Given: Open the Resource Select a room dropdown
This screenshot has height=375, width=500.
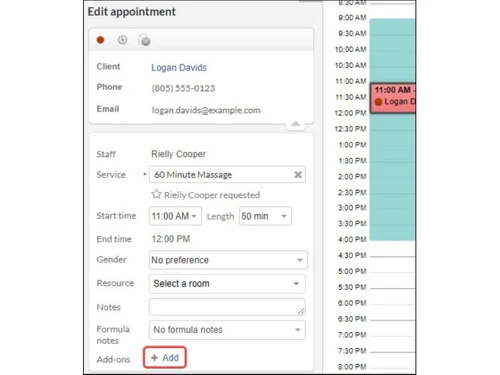Looking at the screenshot, I should 227,284.
